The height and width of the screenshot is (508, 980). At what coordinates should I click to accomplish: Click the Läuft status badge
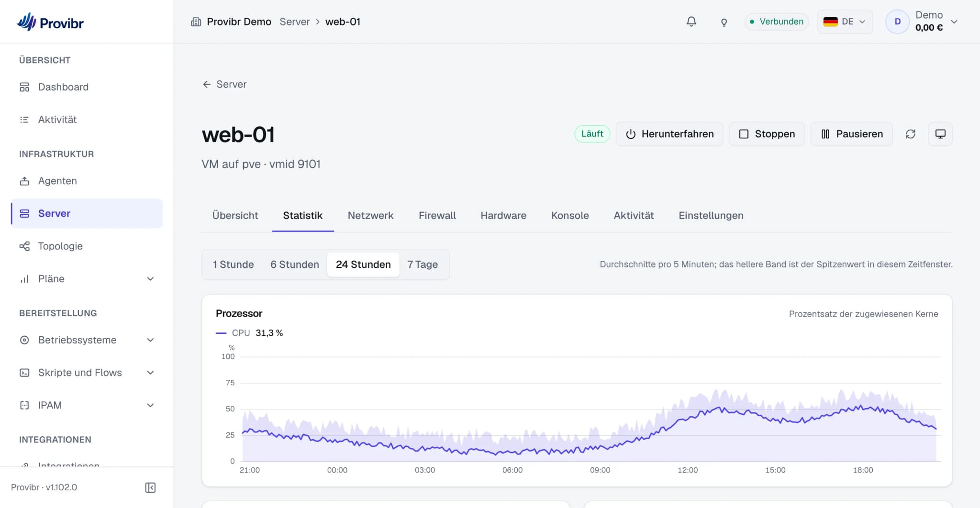[x=592, y=134]
